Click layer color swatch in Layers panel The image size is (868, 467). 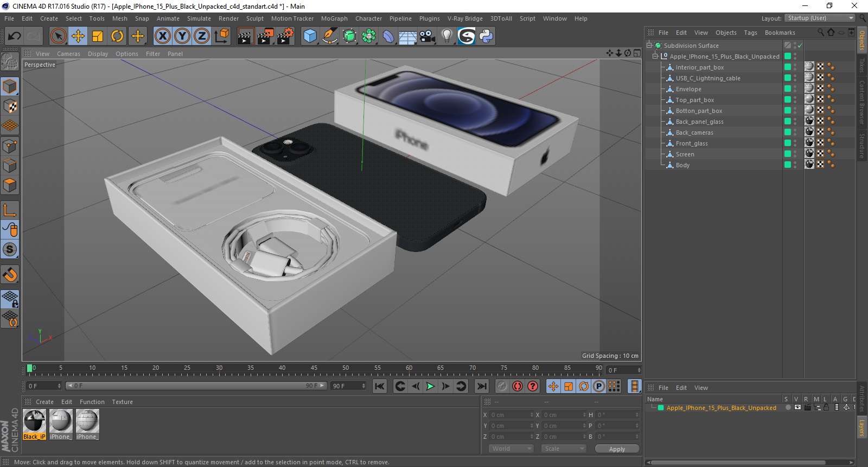(x=661, y=408)
